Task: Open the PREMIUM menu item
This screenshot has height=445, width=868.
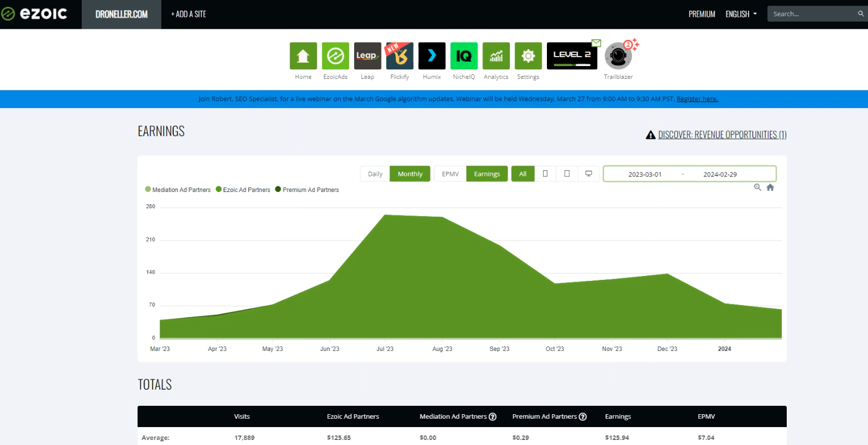Action: (702, 14)
